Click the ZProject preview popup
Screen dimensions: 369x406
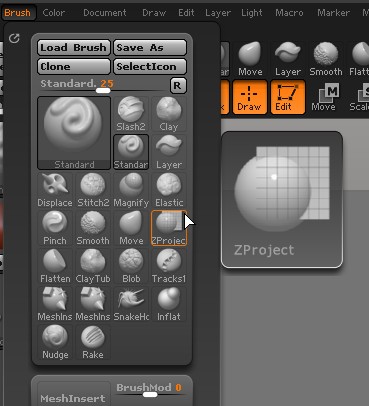click(x=282, y=200)
